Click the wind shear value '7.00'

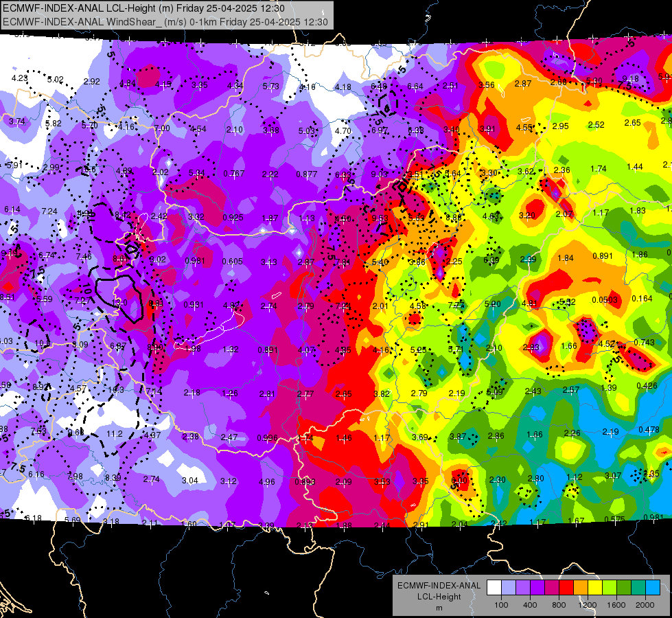[162, 128]
